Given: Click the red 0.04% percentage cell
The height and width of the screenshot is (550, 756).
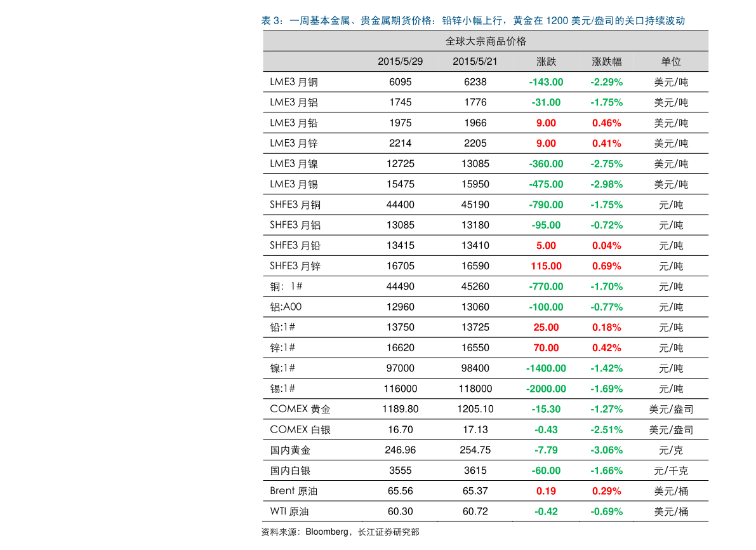Looking at the screenshot, I should (x=606, y=246).
